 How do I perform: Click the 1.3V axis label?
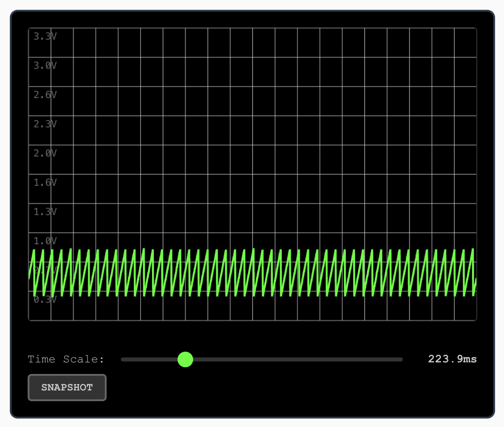click(x=45, y=212)
